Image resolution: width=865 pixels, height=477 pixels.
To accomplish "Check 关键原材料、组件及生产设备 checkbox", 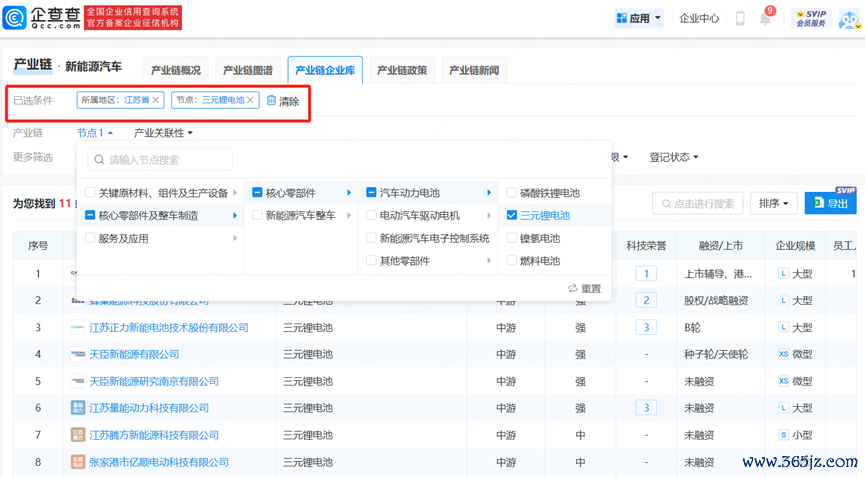I will coord(90,192).
